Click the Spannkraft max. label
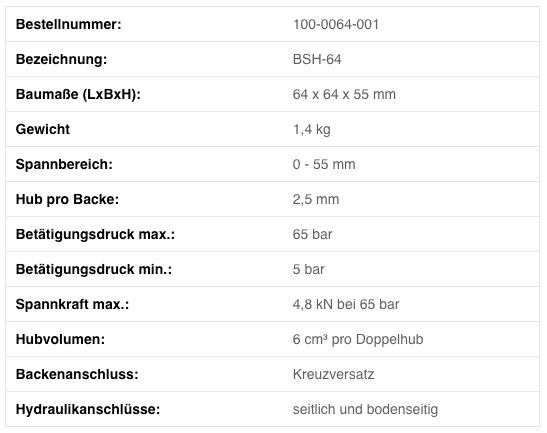547x433 pixels. pos(72,304)
